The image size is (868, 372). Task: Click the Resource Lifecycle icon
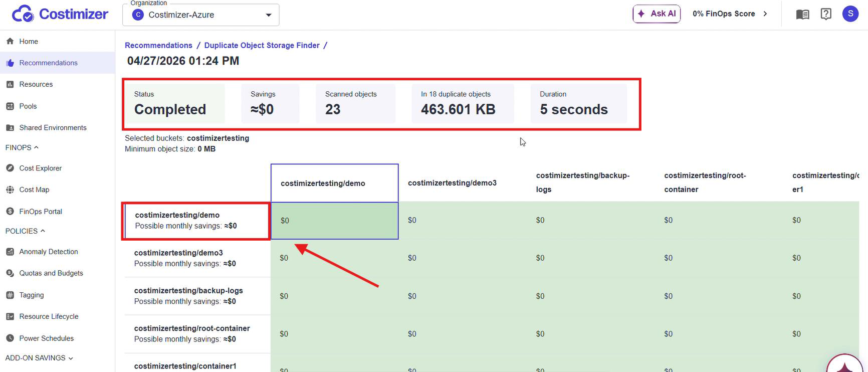10,316
